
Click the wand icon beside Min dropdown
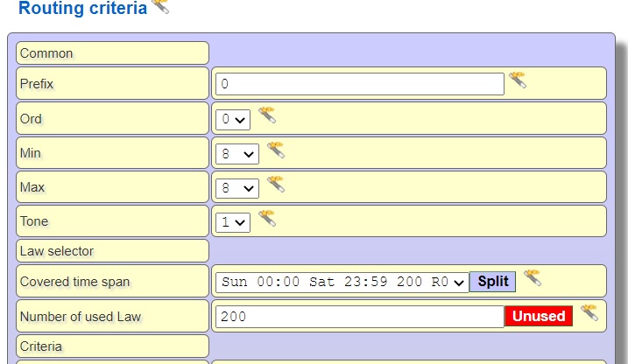click(x=275, y=150)
